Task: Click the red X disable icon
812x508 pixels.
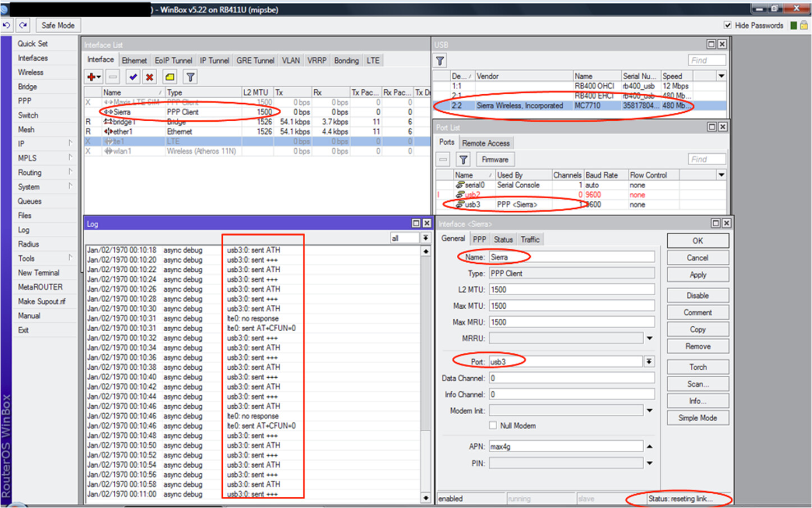Action: (x=149, y=77)
